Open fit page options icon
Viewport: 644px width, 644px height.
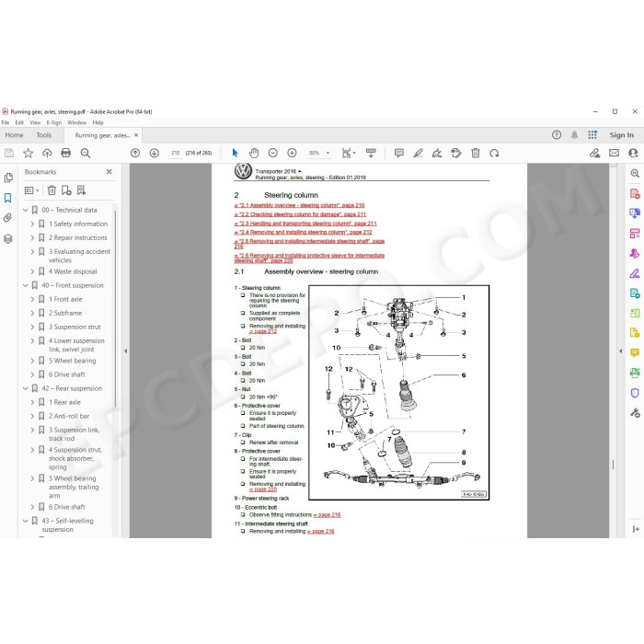click(x=349, y=154)
